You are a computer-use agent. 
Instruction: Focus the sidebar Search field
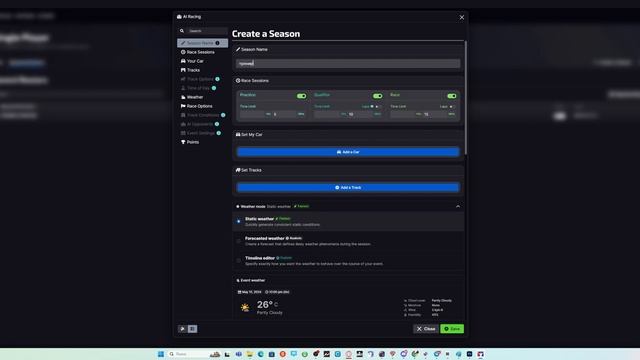tap(207, 31)
